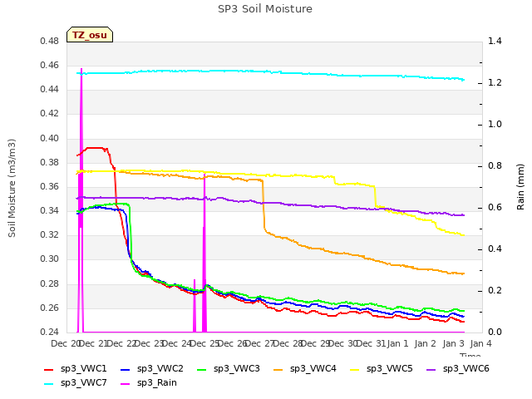Click the 0.8 rain axis value

495,166
